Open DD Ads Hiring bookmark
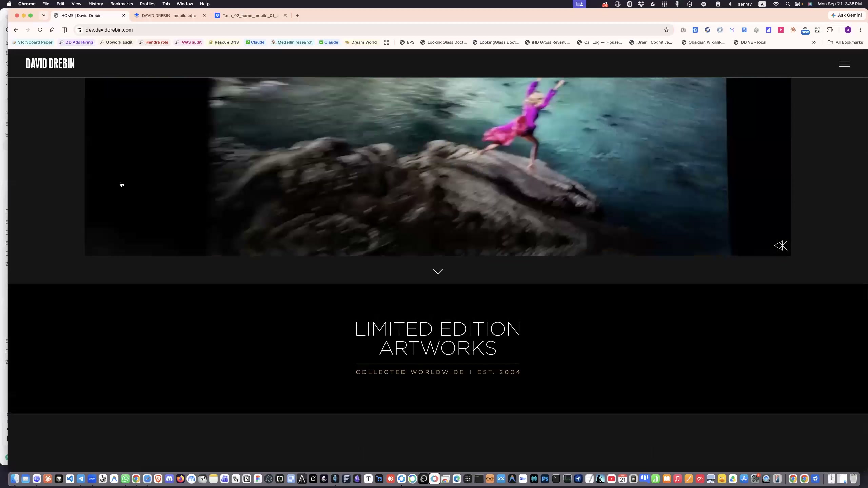 click(76, 42)
